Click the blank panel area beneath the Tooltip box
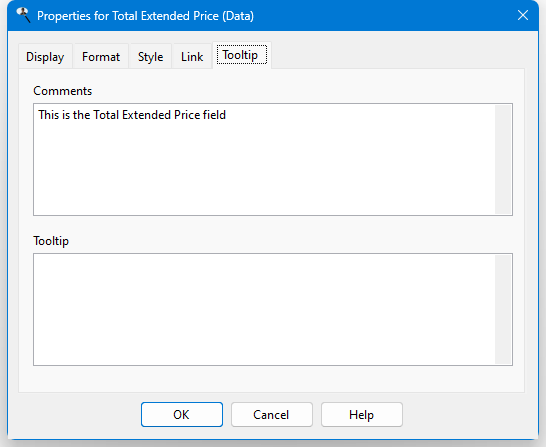Viewport: 546px width, 447px height. (272, 379)
